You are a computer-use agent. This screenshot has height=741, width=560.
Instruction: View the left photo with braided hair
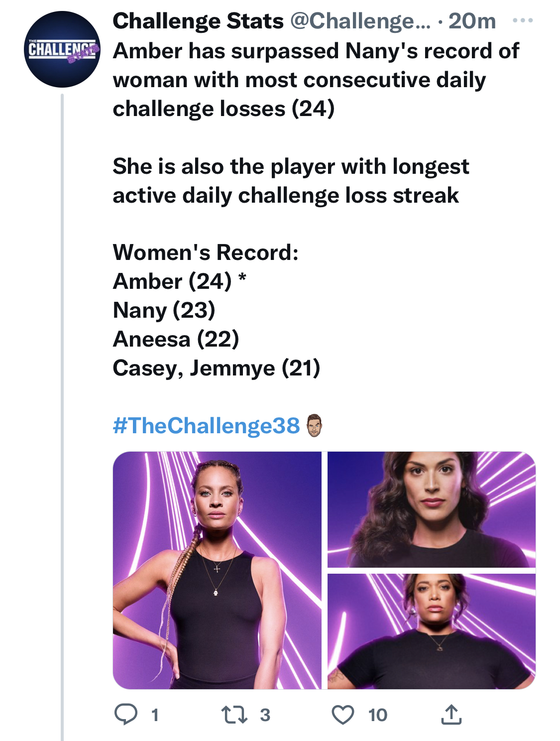[217, 570]
